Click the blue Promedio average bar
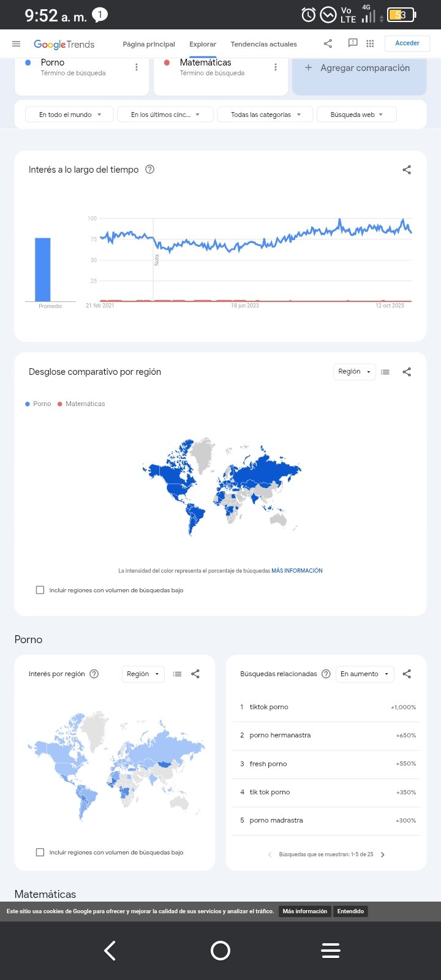The image size is (441, 980). coord(43,269)
